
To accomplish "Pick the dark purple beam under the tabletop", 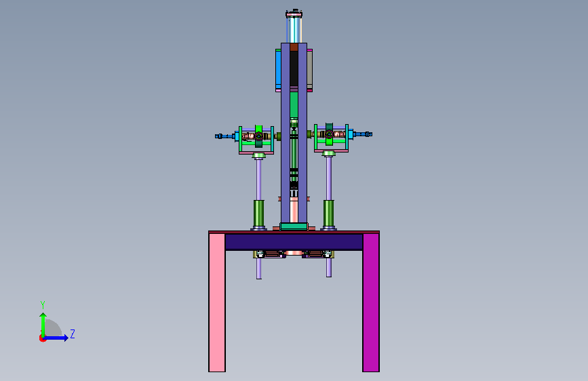I will (294, 242).
